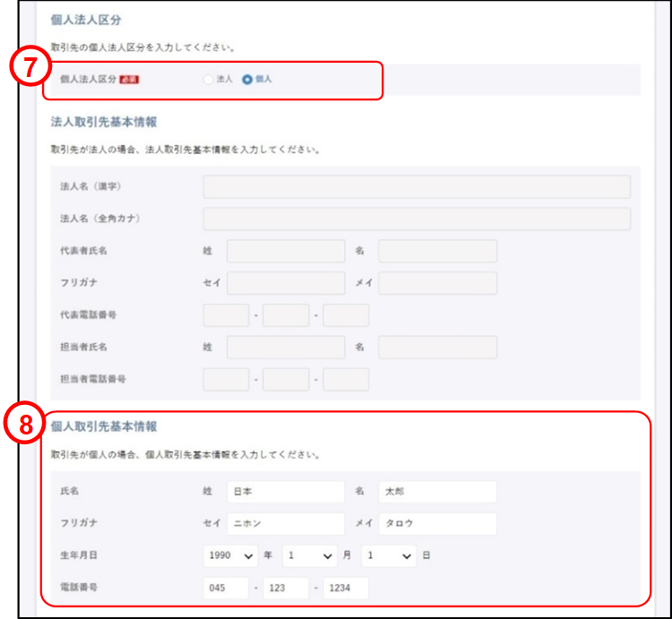The width and height of the screenshot is (672, 619).
Task: Click the 電話番号 field containing 1234
Action: click(346, 588)
